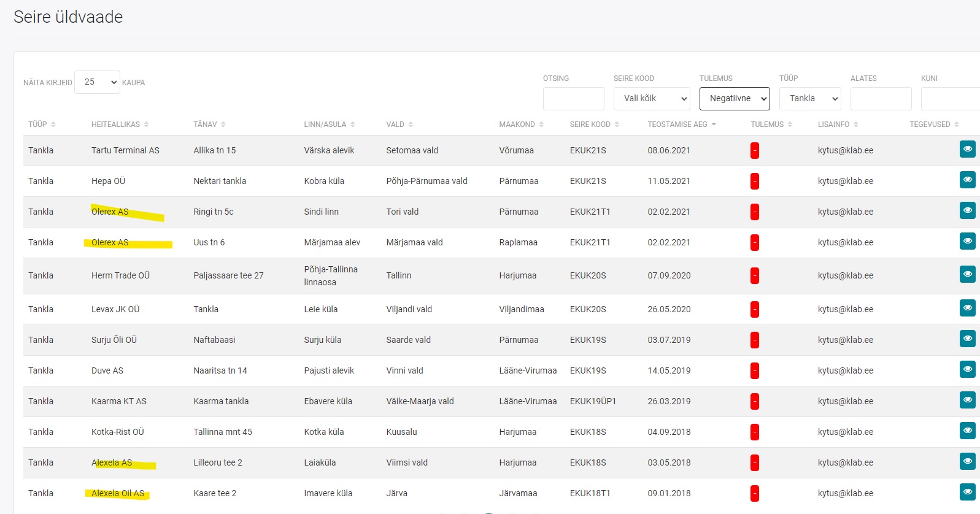Click the red negative result badge for Tartu Terminal AS
This screenshot has width=980, height=514.
[754, 150]
